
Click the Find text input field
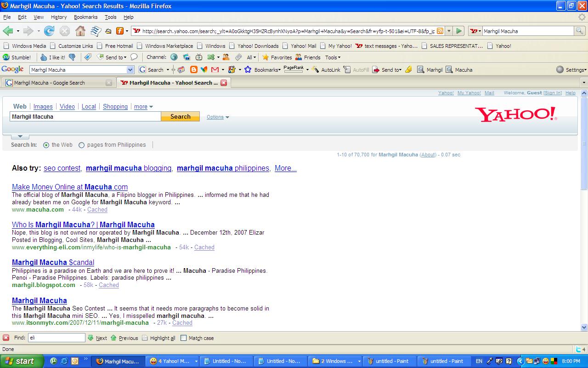[57, 338]
